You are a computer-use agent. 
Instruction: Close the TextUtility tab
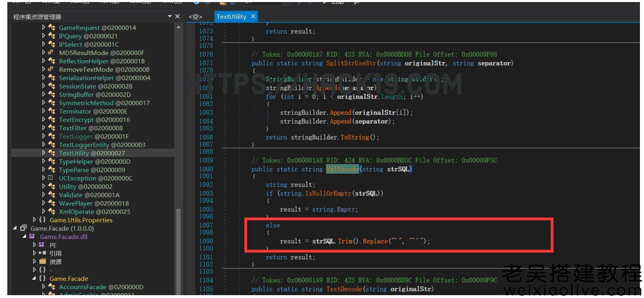tap(253, 16)
